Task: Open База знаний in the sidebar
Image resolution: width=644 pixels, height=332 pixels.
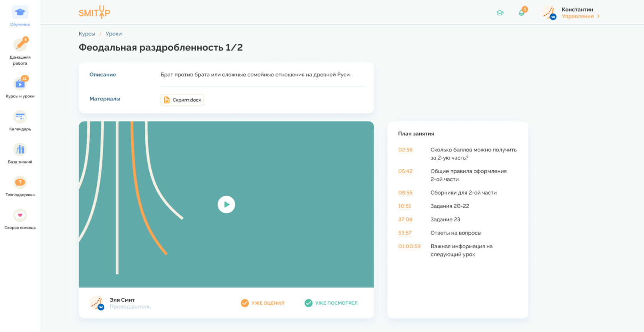Action: (20, 153)
